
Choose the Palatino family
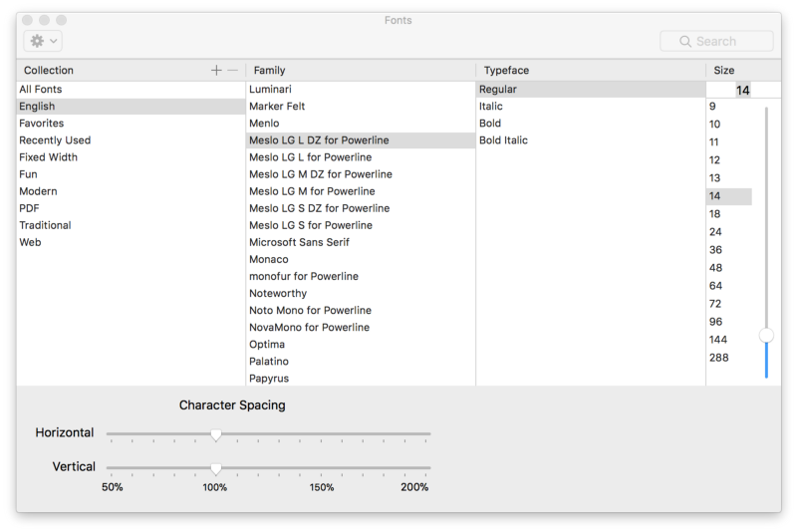(361, 362)
